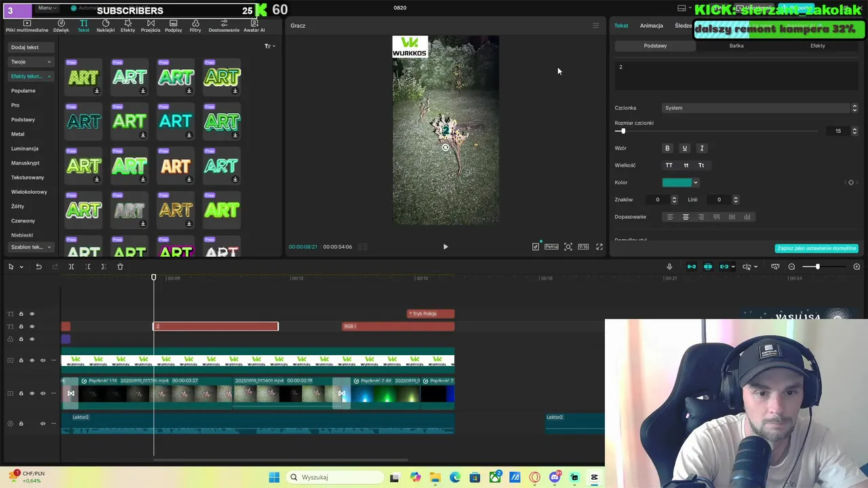Open the Podpisy captions panel

(x=173, y=26)
